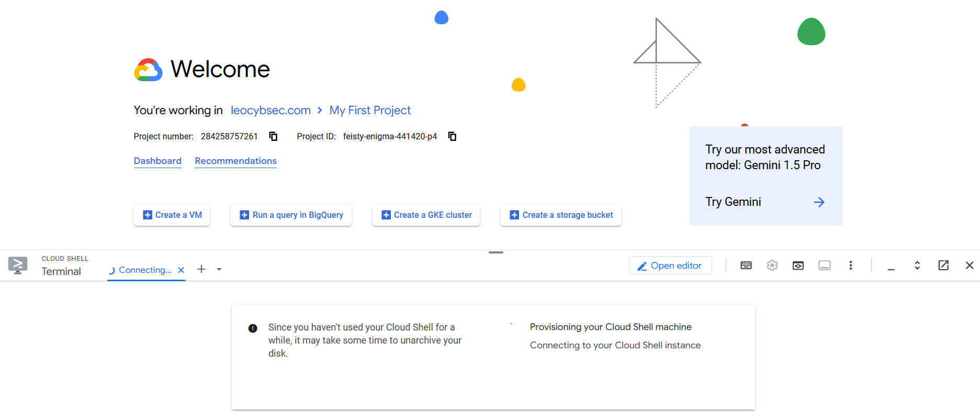Open Cloud Shell three-dot More menu

coord(851,266)
